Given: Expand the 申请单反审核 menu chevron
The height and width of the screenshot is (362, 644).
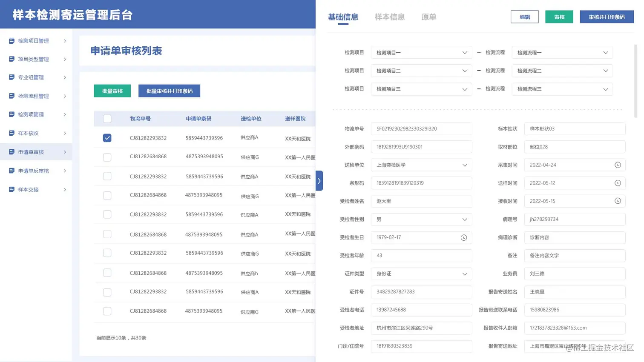Looking at the screenshot, I should 65,171.
